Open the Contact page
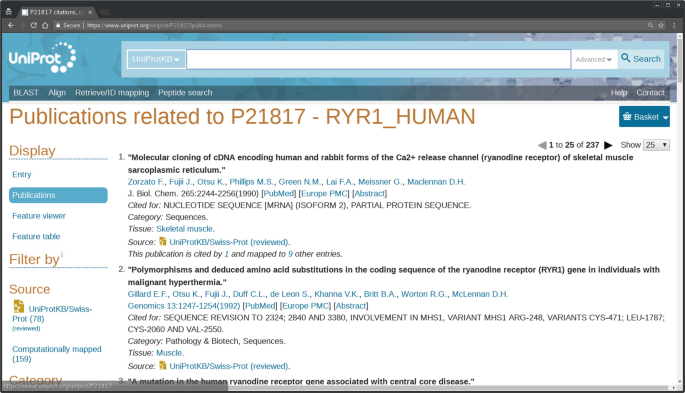This screenshot has height=393, width=685. [650, 93]
